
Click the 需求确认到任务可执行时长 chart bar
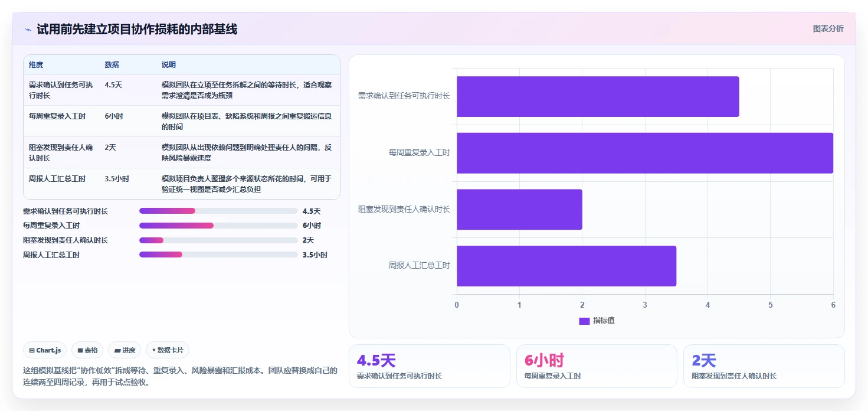pyautogui.click(x=598, y=96)
